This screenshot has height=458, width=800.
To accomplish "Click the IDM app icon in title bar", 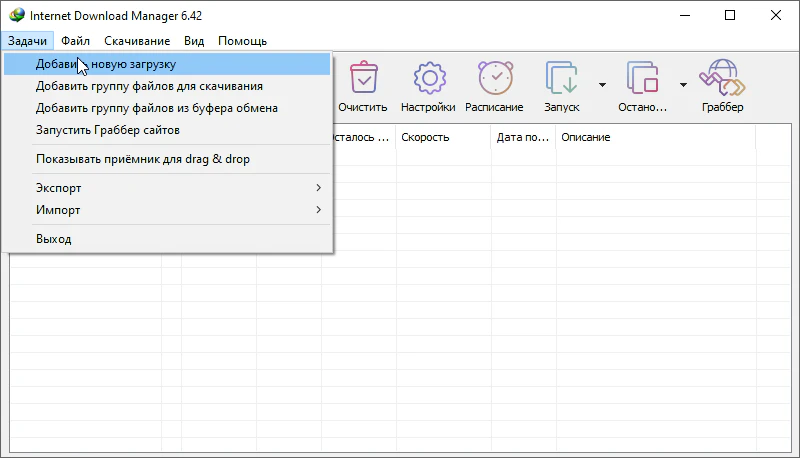I will pyautogui.click(x=17, y=16).
